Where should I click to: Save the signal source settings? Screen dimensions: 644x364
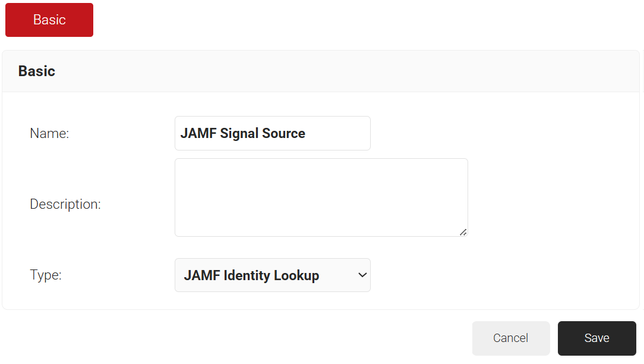tap(596, 338)
